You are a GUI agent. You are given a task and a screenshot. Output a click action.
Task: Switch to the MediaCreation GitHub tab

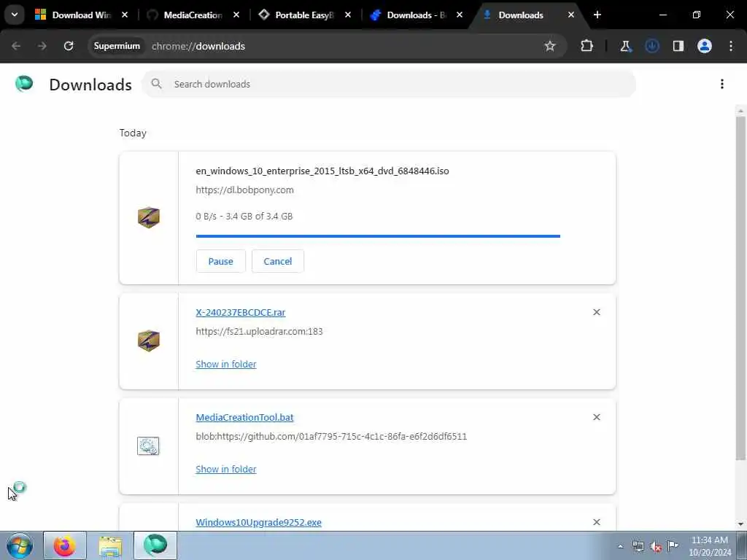click(193, 15)
